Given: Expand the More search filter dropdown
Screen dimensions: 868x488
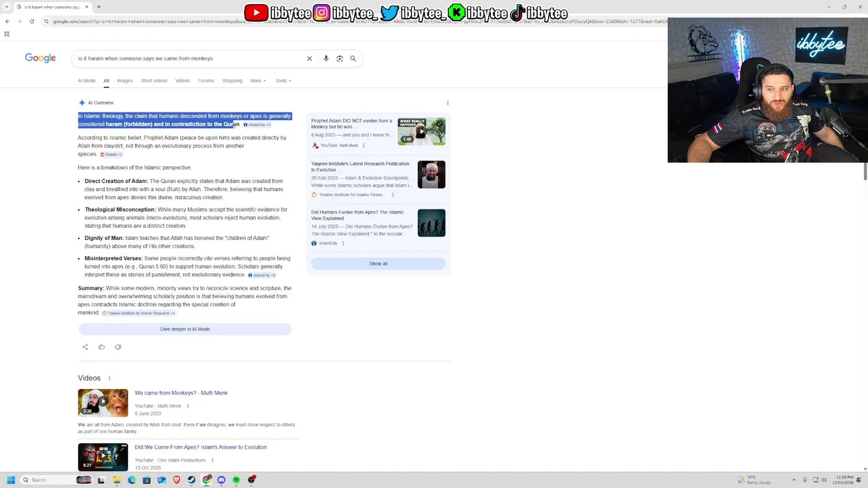Looking at the screenshot, I should [258, 81].
